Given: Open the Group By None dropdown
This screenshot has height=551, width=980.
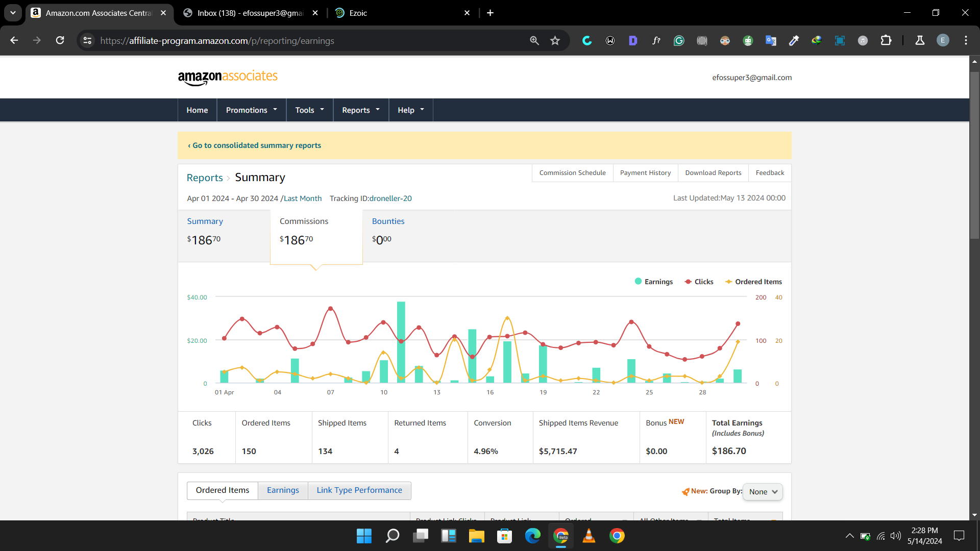Looking at the screenshot, I should 763,492.
